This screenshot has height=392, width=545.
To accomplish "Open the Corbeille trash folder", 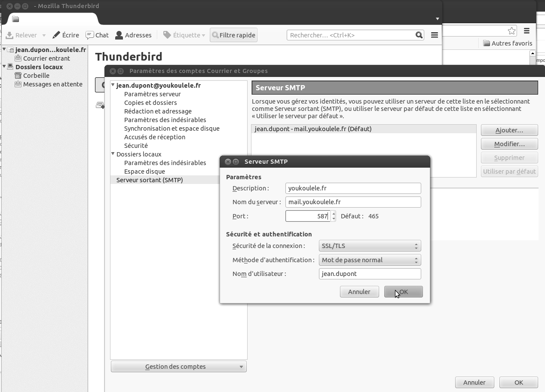I will [x=36, y=76].
